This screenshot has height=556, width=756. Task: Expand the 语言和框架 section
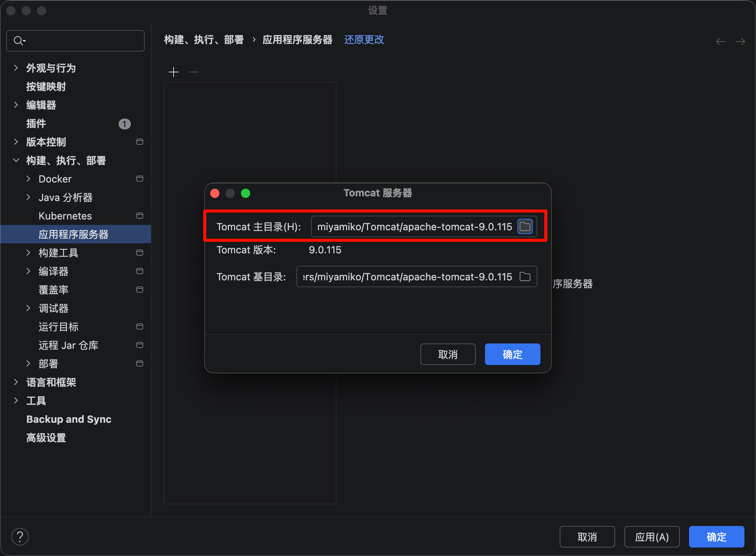point(16,382)
